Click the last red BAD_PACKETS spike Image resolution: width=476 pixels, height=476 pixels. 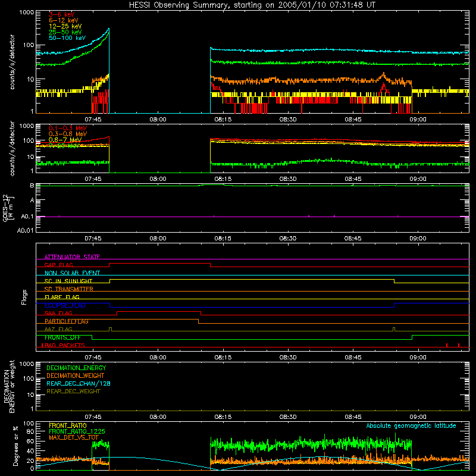[x=459, y=345]
